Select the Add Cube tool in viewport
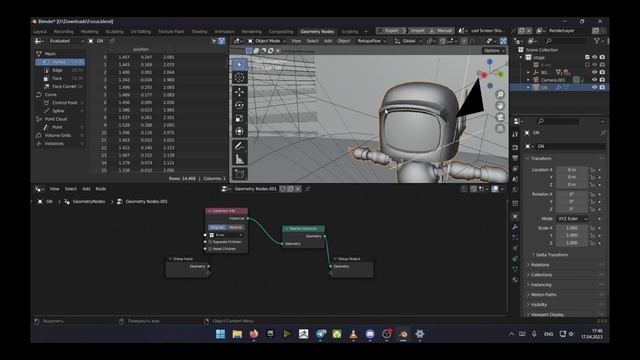The image size is (640, 360). [x=240, y=174]
